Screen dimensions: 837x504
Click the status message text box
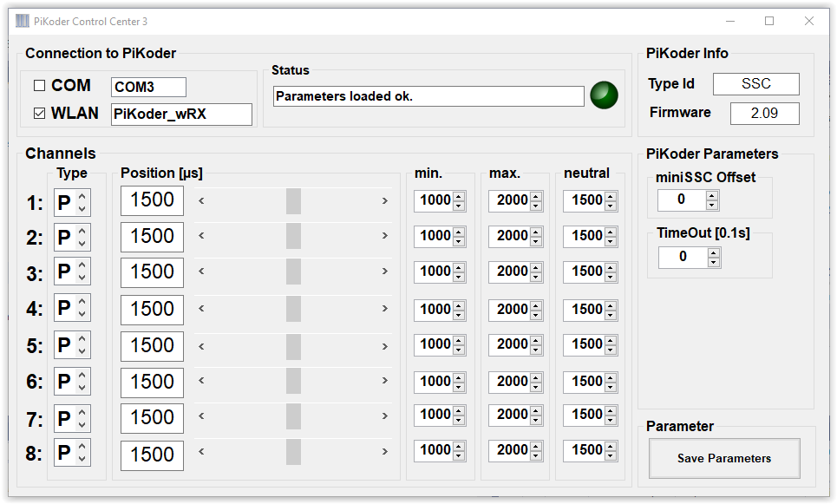[x=428, y=96]
